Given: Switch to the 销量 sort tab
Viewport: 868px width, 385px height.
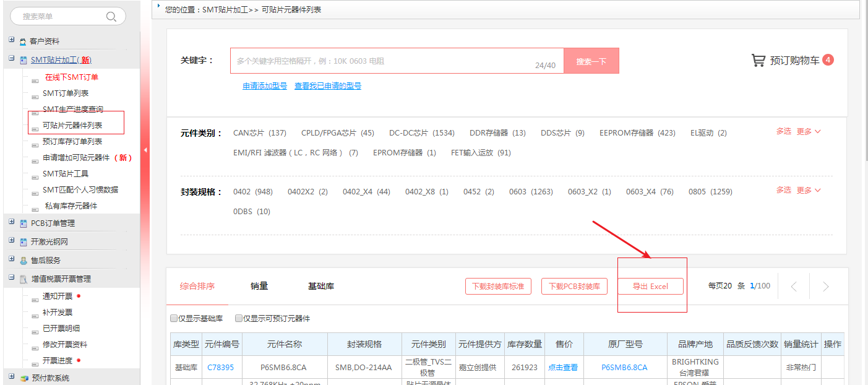Looking at the screenshot, I should click(259, 286).
